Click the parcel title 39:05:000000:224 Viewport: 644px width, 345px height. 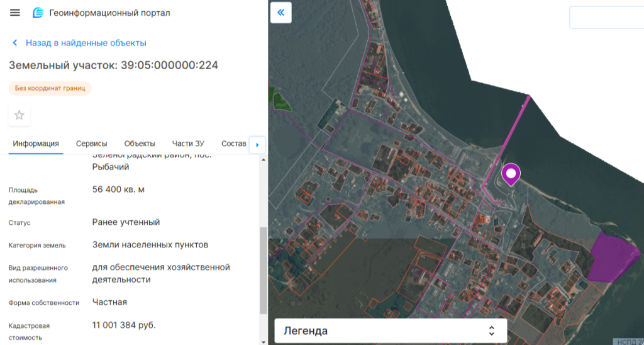click(113, 65)
